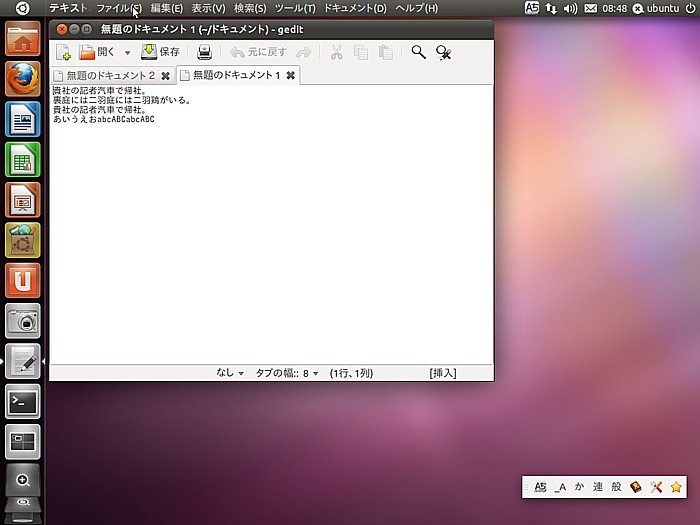Paste clipboard using paste icon
The width and height of the screenshot is (700, 525).
(x=385, y=52)
